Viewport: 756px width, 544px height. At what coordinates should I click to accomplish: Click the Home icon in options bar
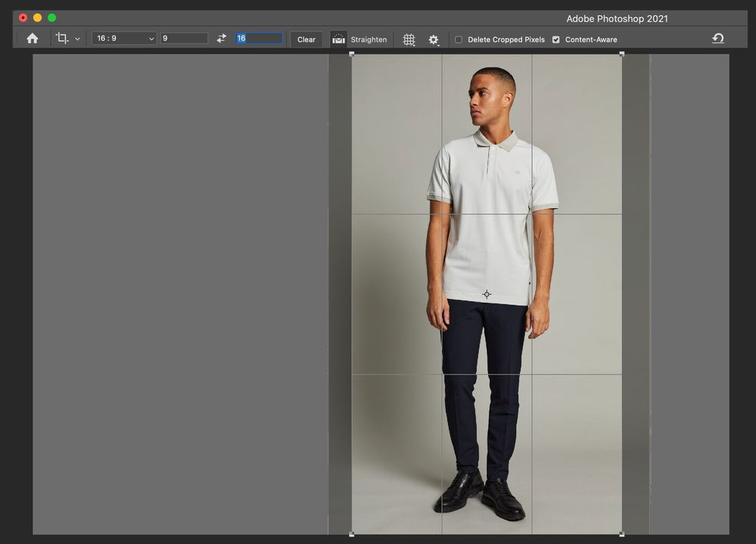pos(32,39)
